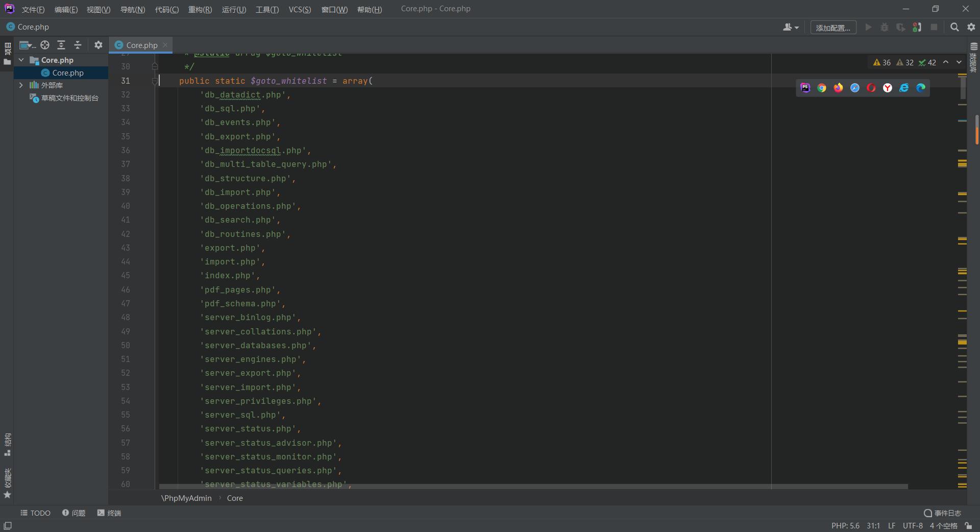Open the 编辑(E) menu
980x532 pixels.
[66, 10]
